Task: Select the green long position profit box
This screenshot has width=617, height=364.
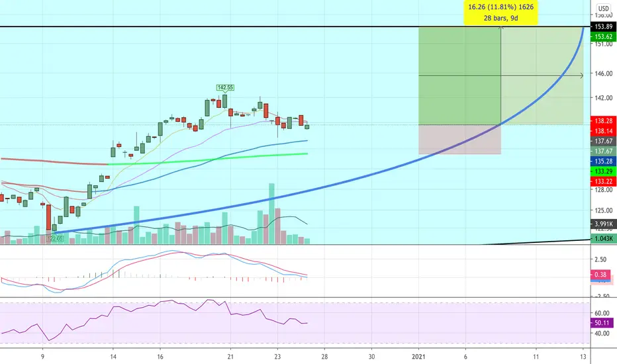Action: pos(459,76)
